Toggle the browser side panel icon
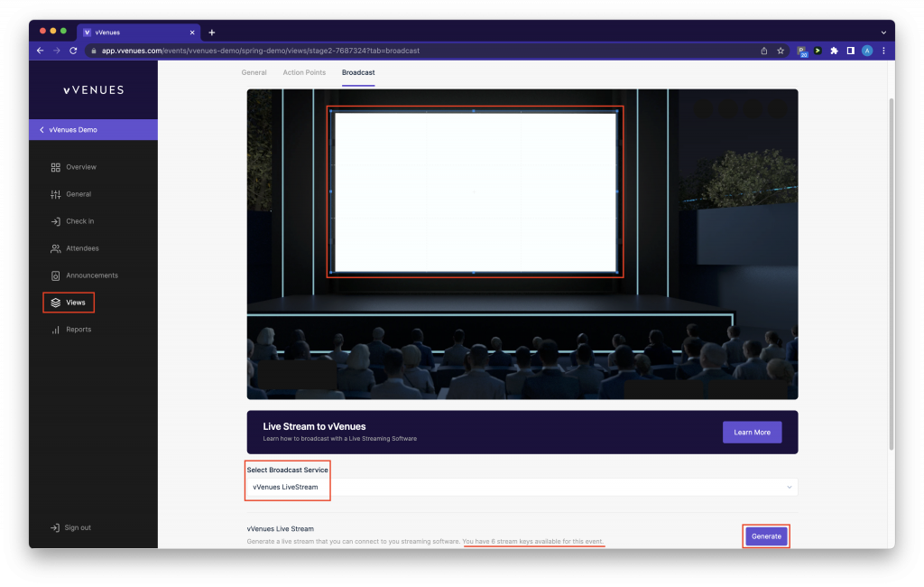Image resolution: width=924 pixels, height=587 pixels. [x=850, y=51]
